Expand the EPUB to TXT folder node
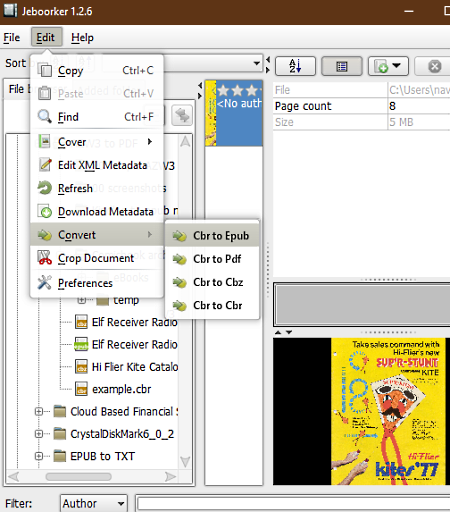450x512 pixels. tap(39, 456)
